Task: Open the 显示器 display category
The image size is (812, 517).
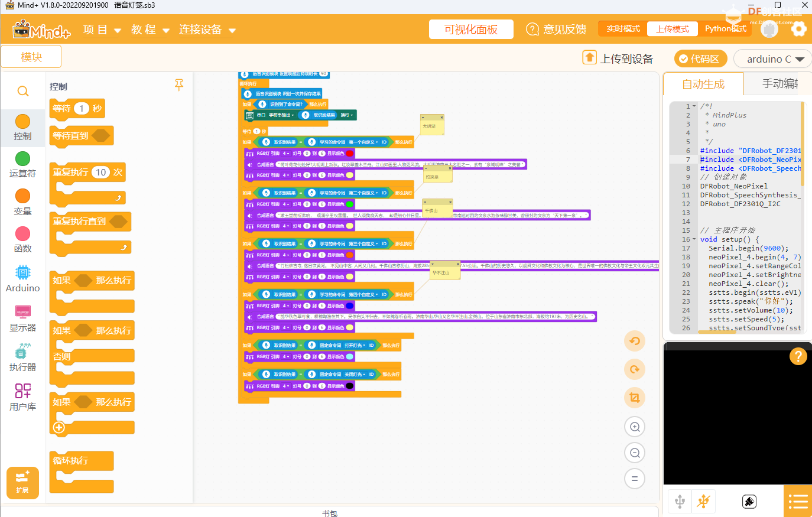Action: [x=22, y=318]
